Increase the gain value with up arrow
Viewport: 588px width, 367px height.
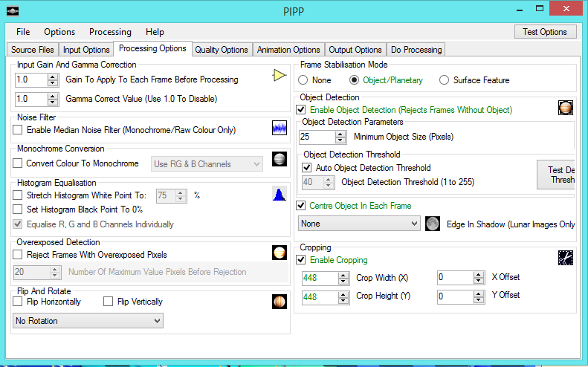pos(53,77)
